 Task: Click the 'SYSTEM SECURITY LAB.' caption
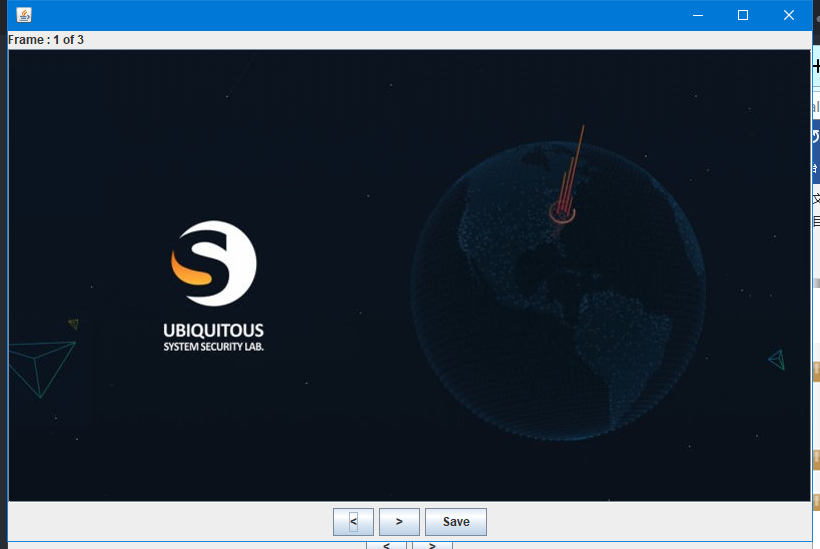pyautogui.click(x=213, y=347)
